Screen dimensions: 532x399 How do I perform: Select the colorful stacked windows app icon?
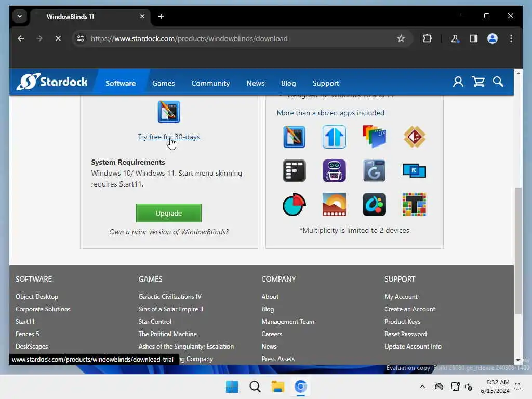[x=374, y=137]
